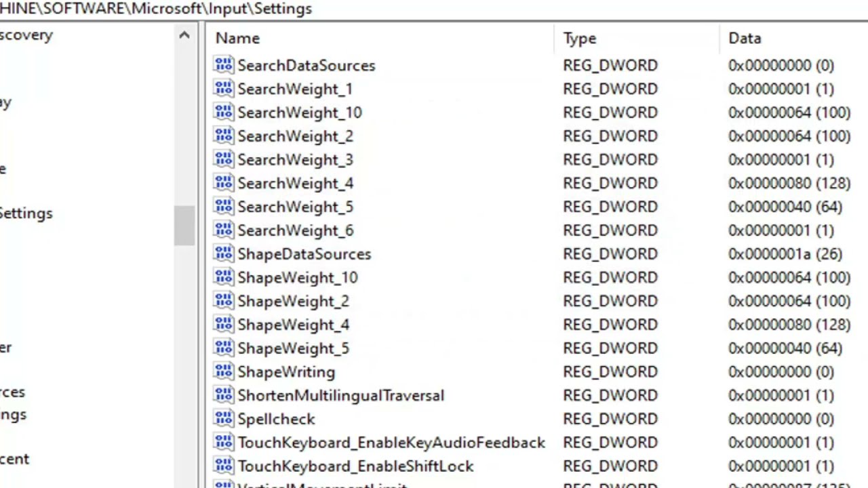Select the ShapeWeight_5 value name
The image size is (868, 488).
pos(293,348)
